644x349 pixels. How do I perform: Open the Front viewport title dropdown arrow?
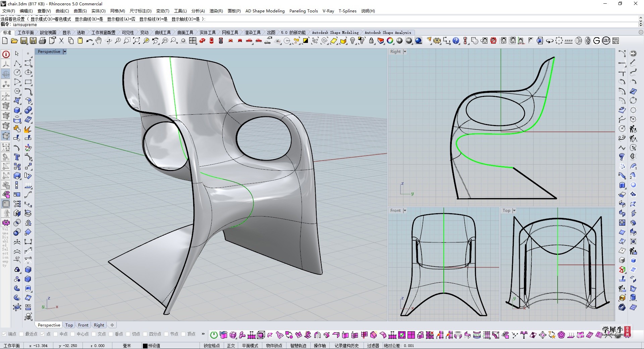click(x=405, y=211)
